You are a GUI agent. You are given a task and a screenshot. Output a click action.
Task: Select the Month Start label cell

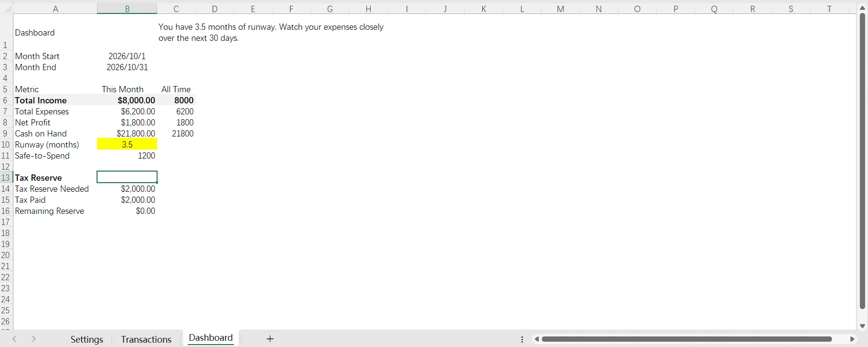point(55,56)
